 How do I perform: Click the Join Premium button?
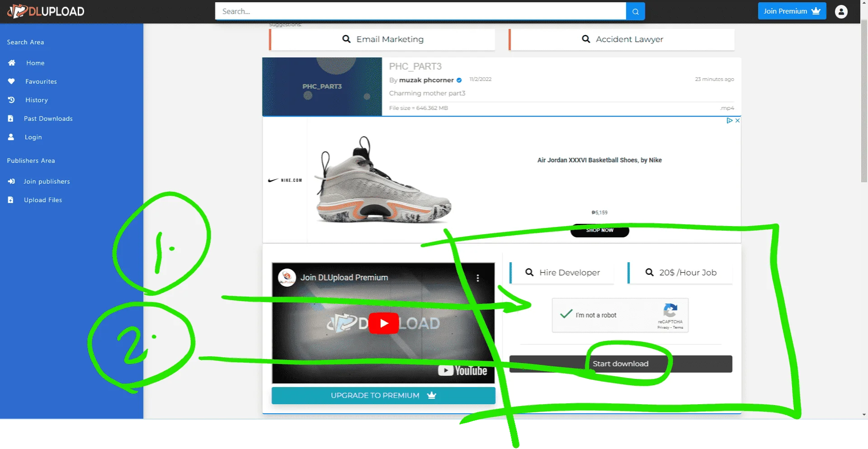tap(792, 11)
